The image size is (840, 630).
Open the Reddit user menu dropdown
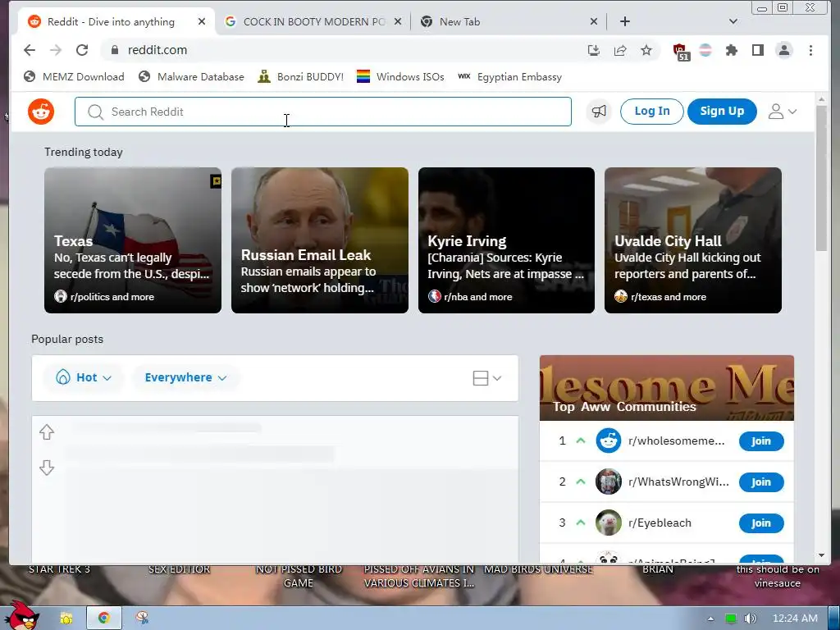point(783,112)
